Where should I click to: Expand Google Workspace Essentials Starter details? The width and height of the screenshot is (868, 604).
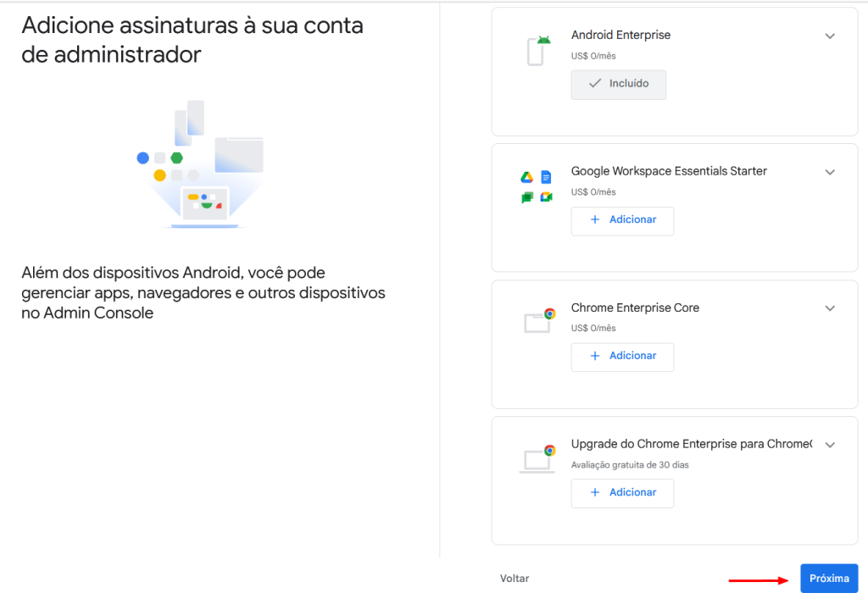pyautogui.click(x=830, y=172)
